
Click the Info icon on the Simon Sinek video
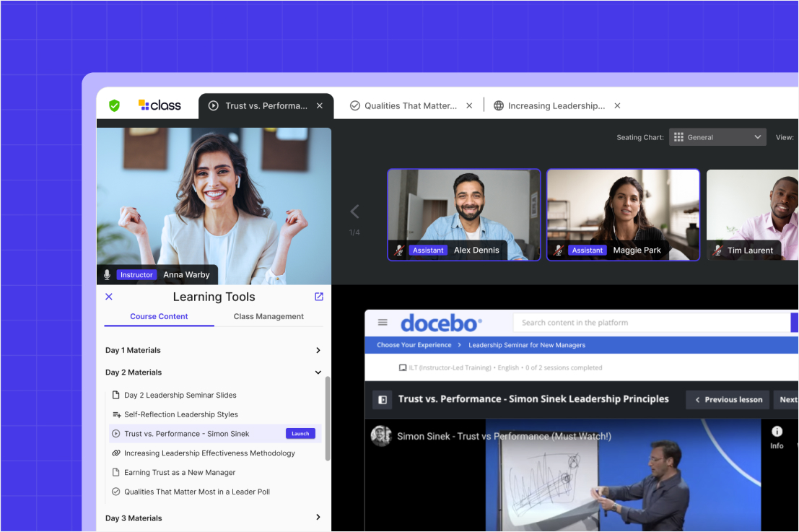pyautogui.click(x=777, y=431)
